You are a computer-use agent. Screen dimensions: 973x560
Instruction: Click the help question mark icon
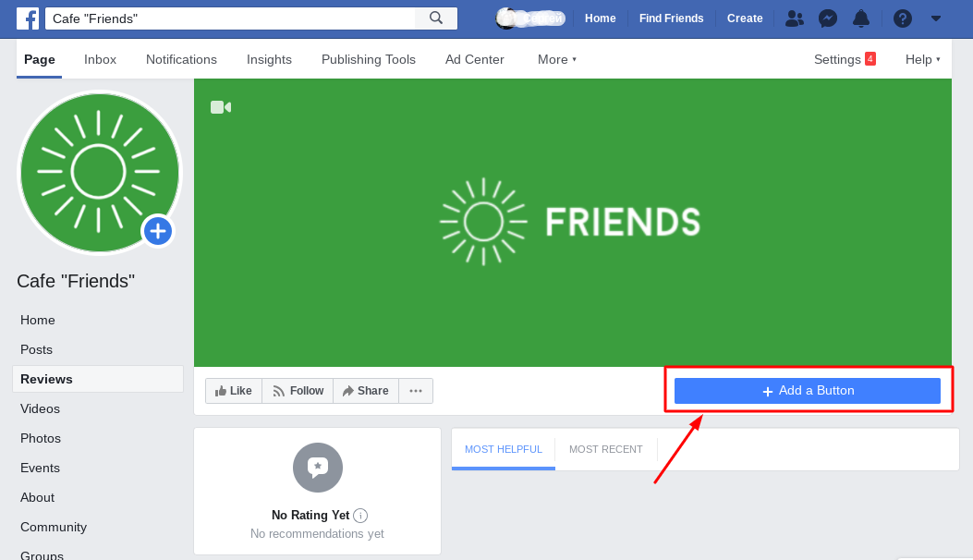pos(903,18)
